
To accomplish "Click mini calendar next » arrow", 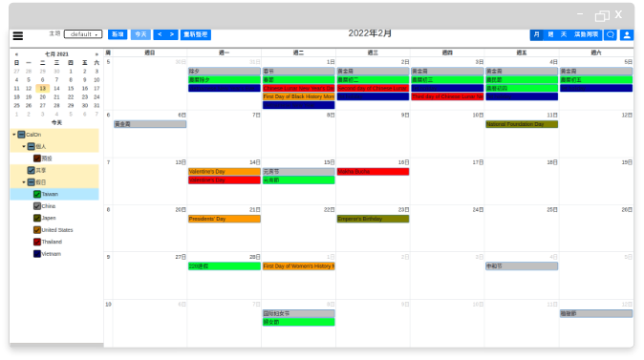I will (97, 54).
